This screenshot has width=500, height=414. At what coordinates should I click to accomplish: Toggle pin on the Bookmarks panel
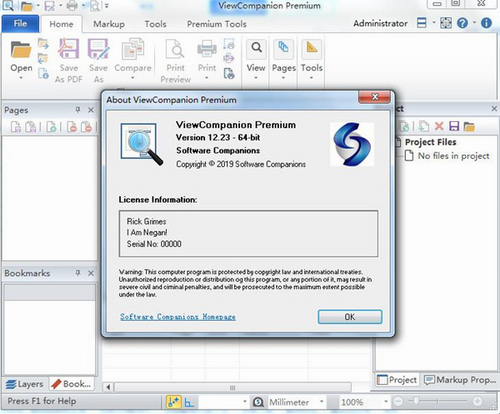pos(78,273)
